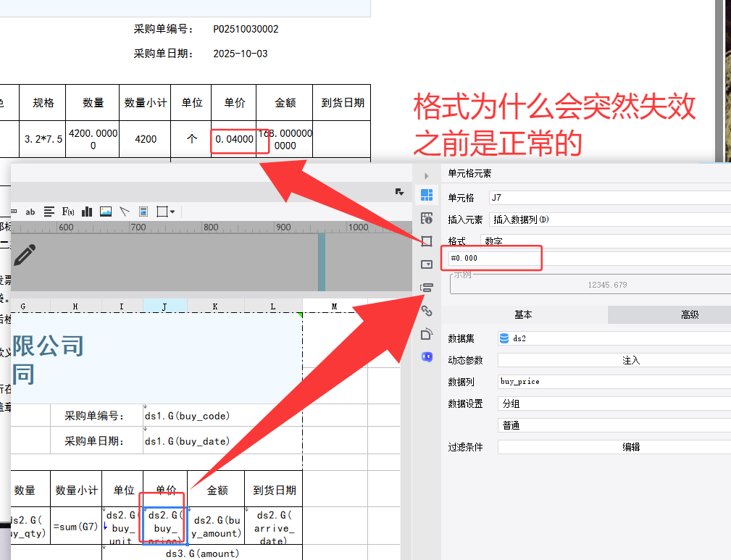This screenshot has width=731, height=560.
Task: Open the blue AI assistant robot icon
Action: pos(427,357)
